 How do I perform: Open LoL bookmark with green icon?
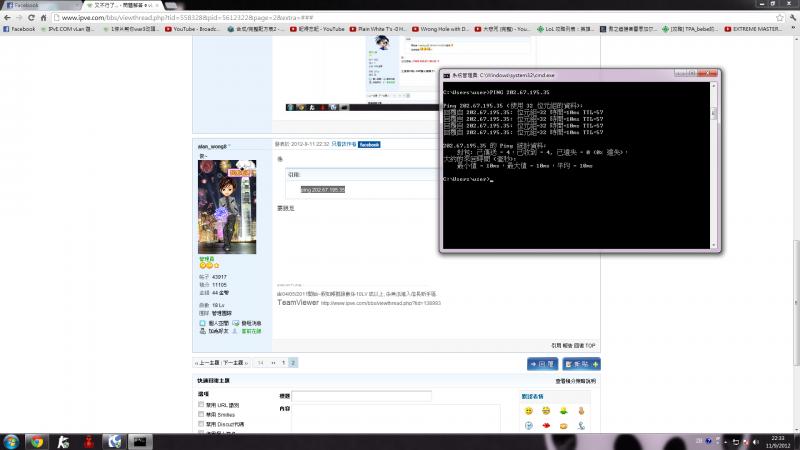click(x=565, y=29)
